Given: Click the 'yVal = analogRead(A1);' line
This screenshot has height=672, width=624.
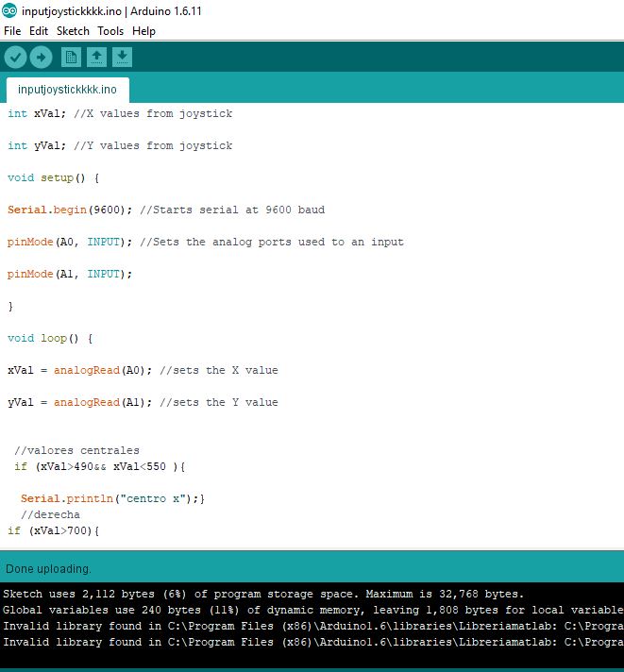Looking at the screenshot, I should click(143, 403).
